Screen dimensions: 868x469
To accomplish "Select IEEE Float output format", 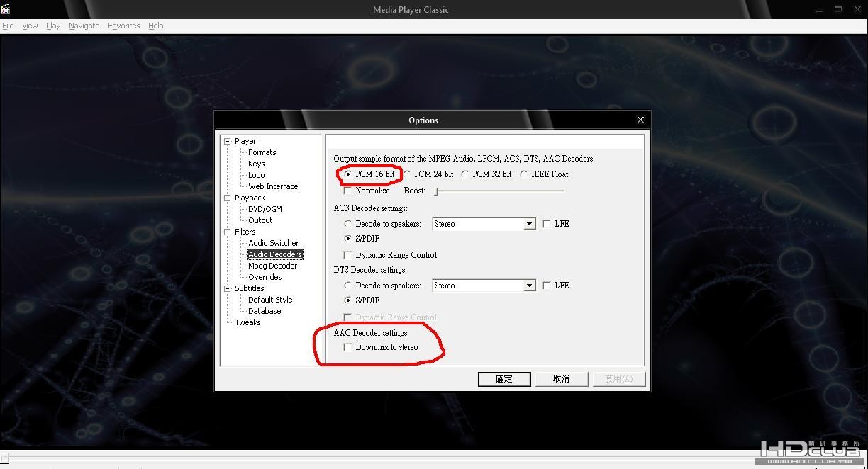I will pos(523,174).
